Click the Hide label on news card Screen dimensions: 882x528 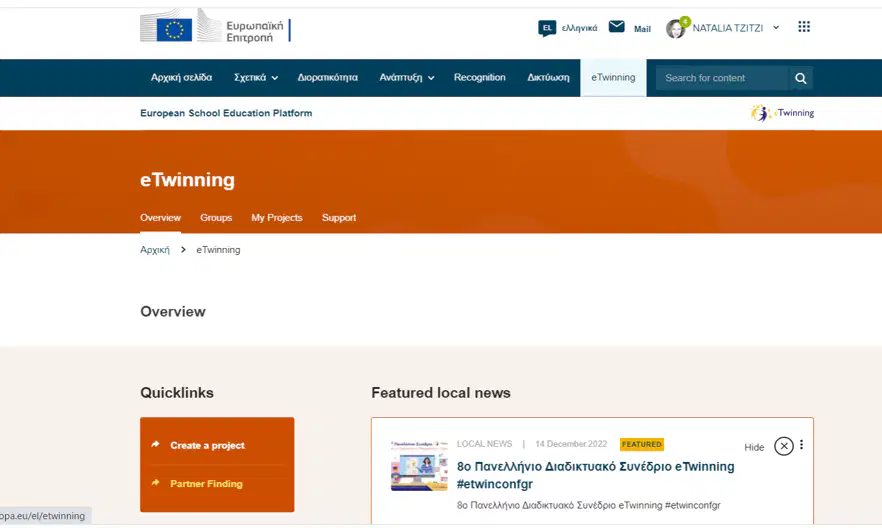pyautogui.click(x=754, y=447)
